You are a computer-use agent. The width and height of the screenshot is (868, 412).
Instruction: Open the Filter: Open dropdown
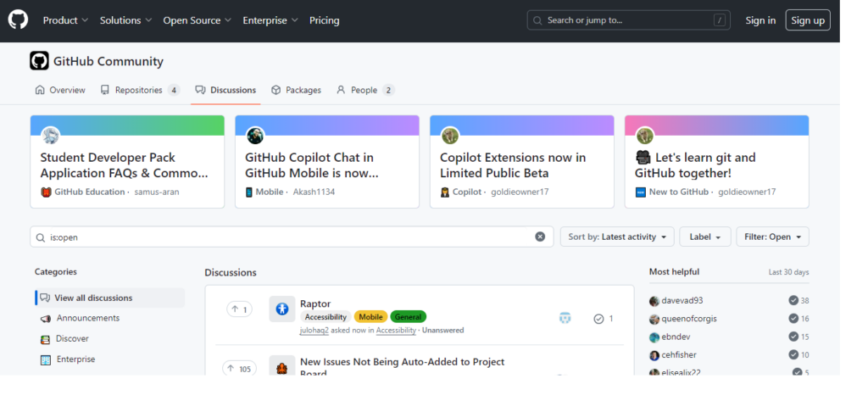point(773,237)
